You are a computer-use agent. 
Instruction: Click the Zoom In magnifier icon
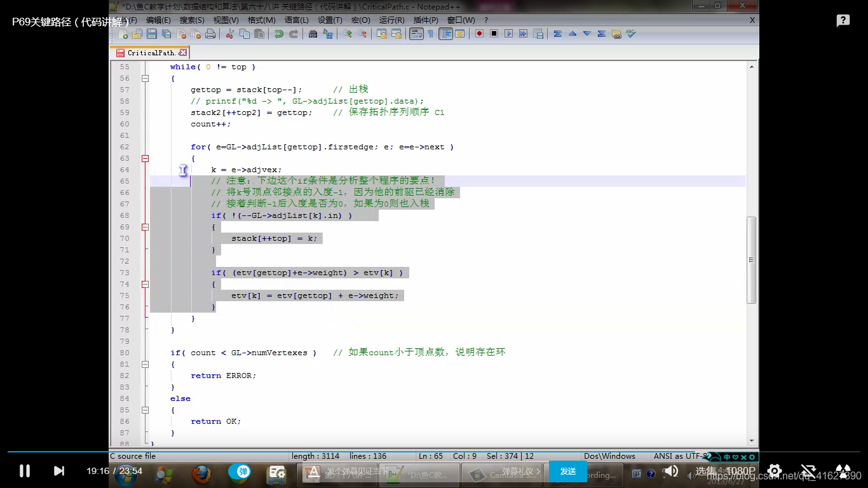click(x=348, y=34)
